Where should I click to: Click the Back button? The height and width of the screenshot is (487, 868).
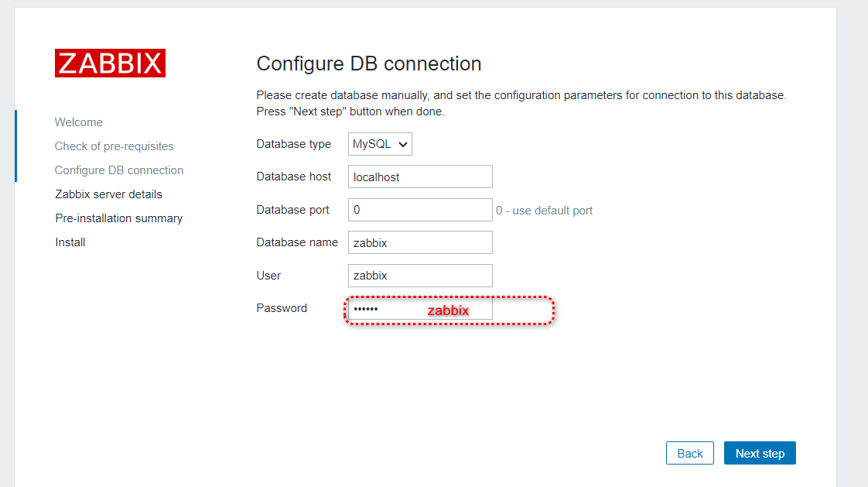point(689,453)
